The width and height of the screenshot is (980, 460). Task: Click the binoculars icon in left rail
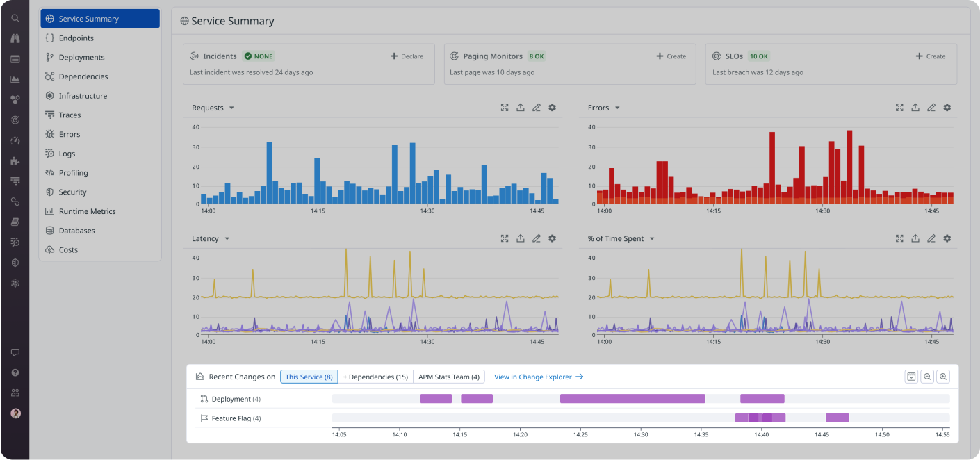tap(15, 39)
